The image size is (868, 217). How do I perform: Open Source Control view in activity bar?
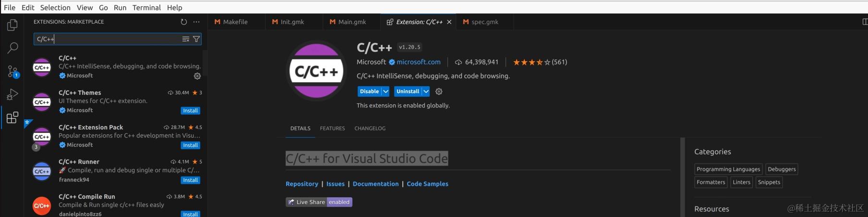point(12,71)
